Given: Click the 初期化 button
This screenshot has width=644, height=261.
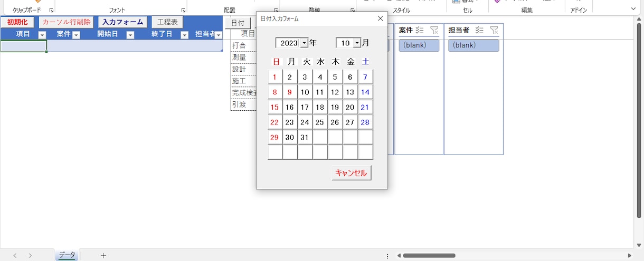Looking at the screenshot, I should (17, 22).
